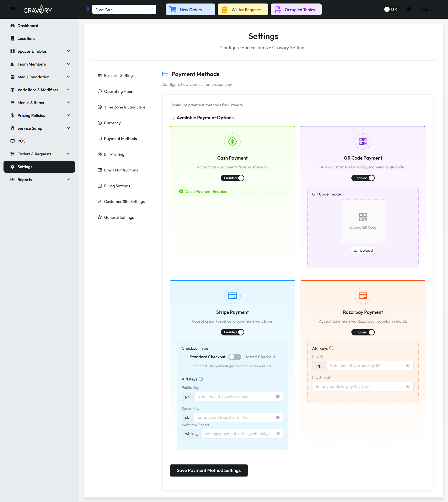
Task: Click the General Settings gear icon
Action: (100, 217)
